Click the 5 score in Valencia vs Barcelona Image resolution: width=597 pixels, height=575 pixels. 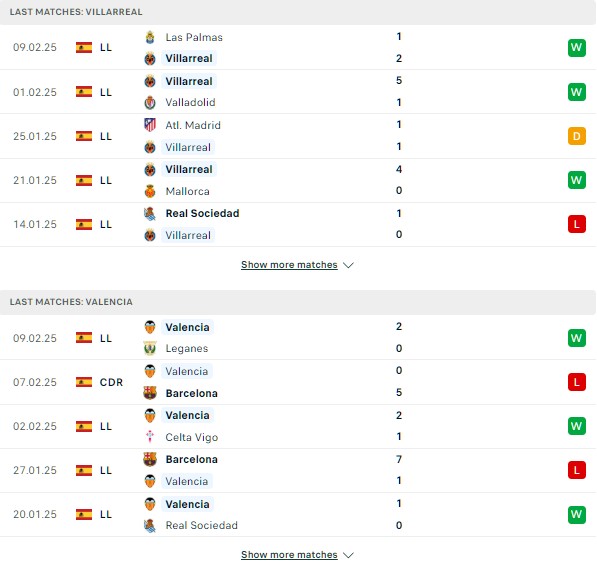pos(399,392)
